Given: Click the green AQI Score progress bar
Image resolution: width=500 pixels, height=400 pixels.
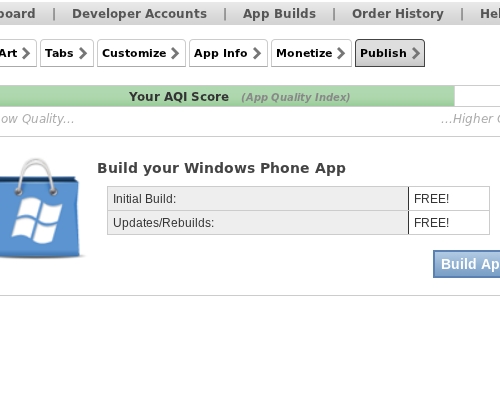Looking at the screenshot, I should coord(227,96).
